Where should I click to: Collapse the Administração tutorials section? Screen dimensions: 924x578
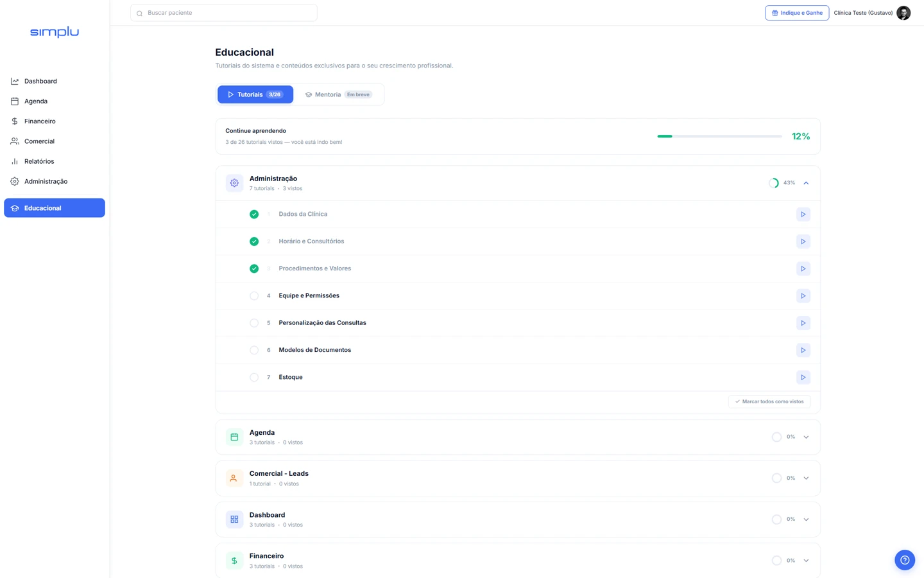(806, 183)
